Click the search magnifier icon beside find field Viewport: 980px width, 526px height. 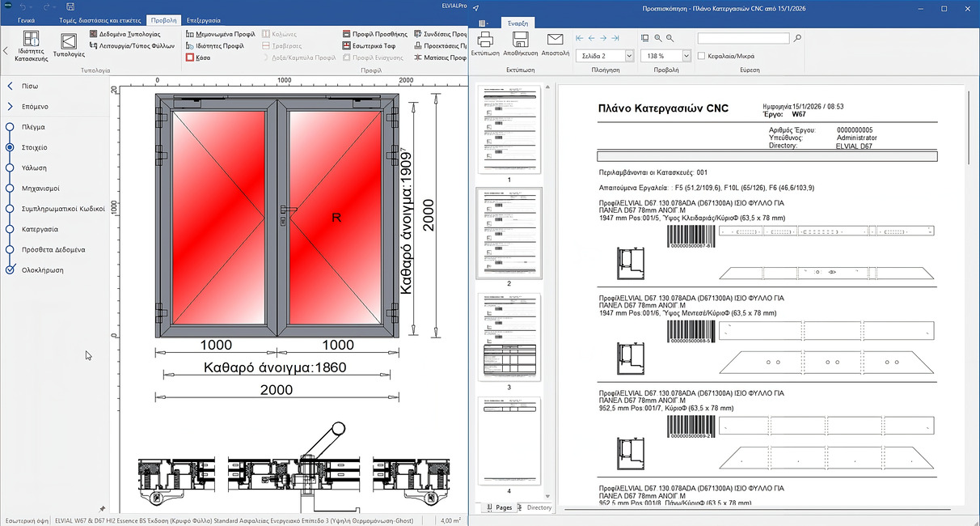(x=798, y=38)
